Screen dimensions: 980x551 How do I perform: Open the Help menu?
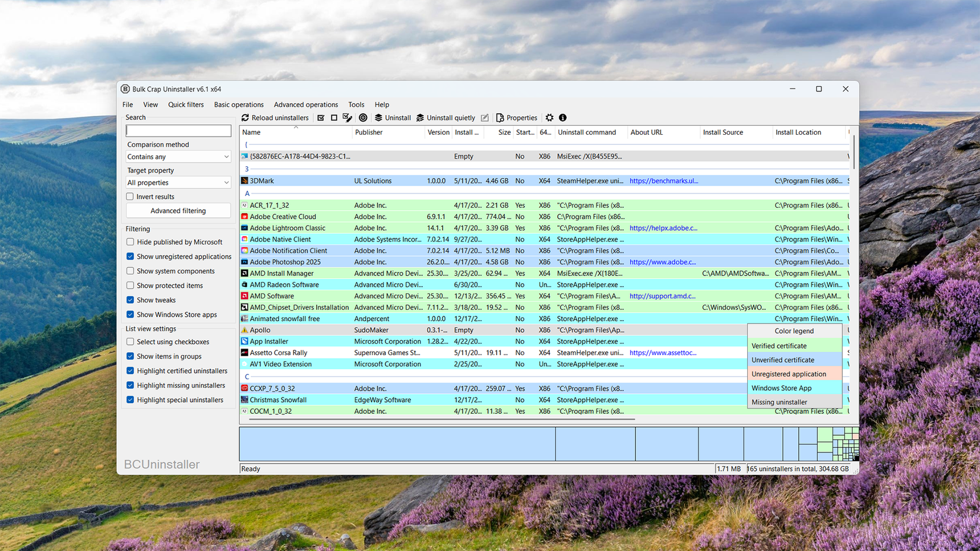point(382,104)
